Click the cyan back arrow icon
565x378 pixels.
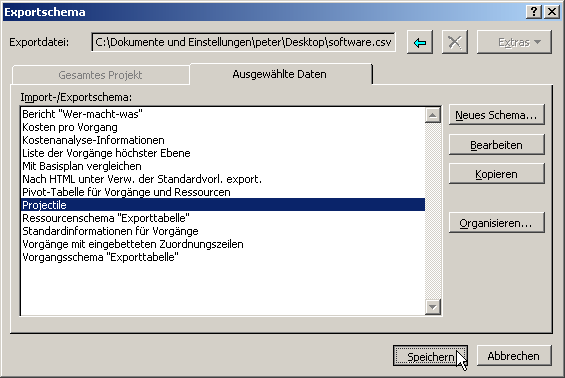[x=420, y=43]
